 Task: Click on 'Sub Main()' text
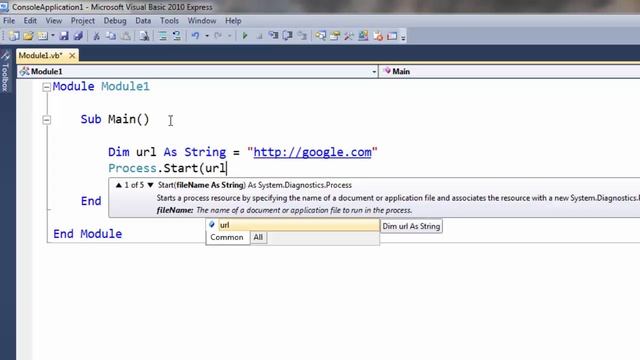115,119
